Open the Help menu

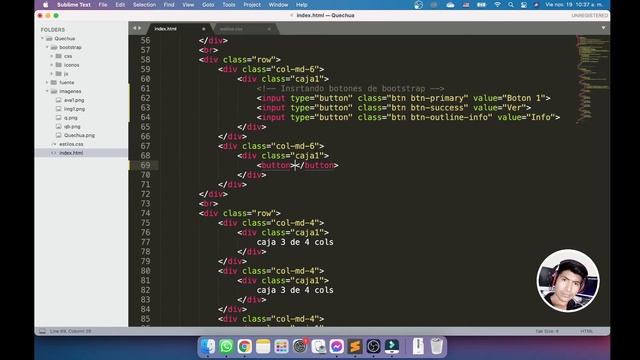coord(302,5)
